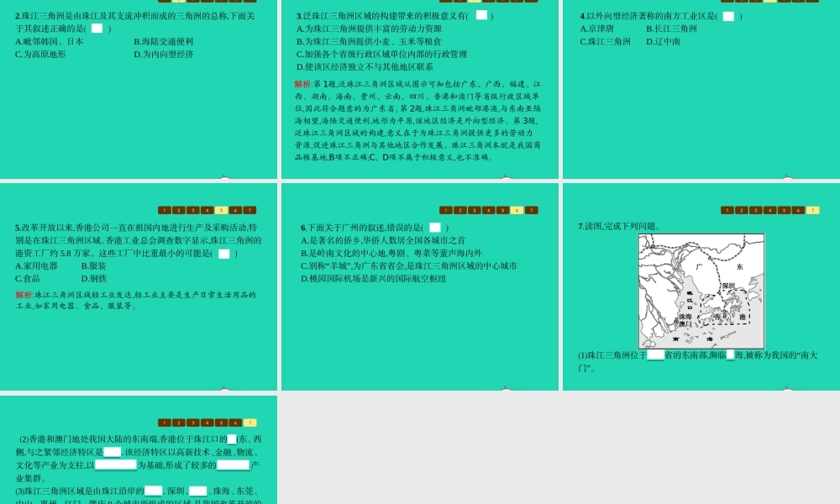Viewport: 840px width, 504px height.
Task: Click the Pearl River Delta map image
Action: tap(701, 291)
